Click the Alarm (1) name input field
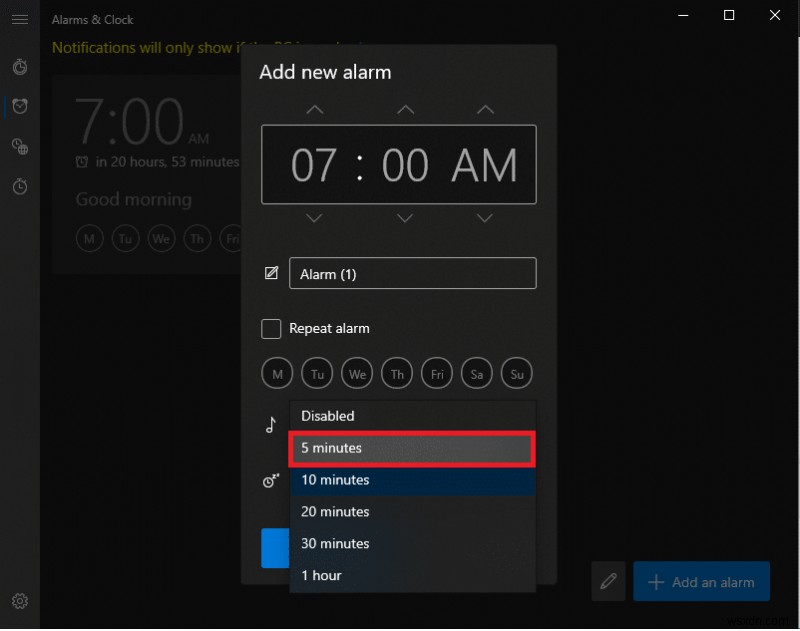The width and height of the screenshot is (800, 631). click(x=412, y=272)
